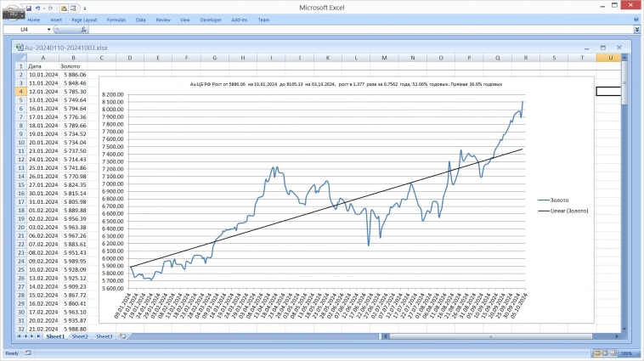The width and height of the screenshot is (644, 361).
Task: Click the chart title text
Action: (x=346, y=84)
